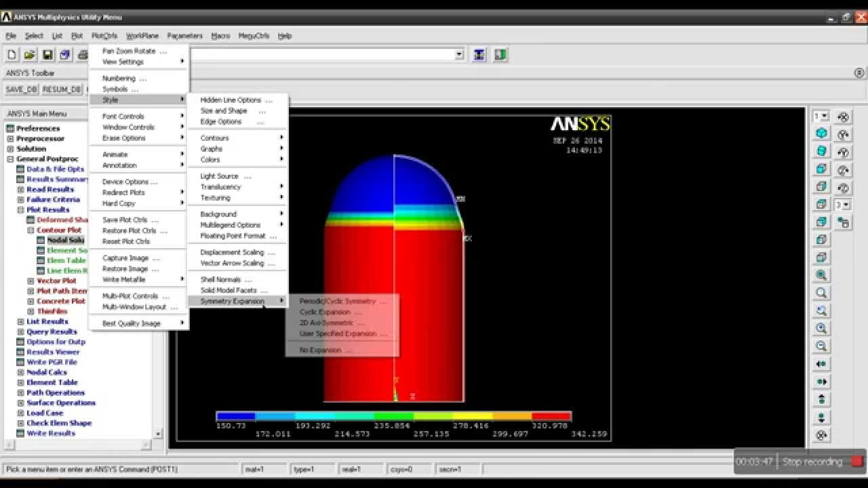The height and width of the screenshot is (488, 868).
Task: Collapse the Plot Results tree node
Action: pos(20,209)
